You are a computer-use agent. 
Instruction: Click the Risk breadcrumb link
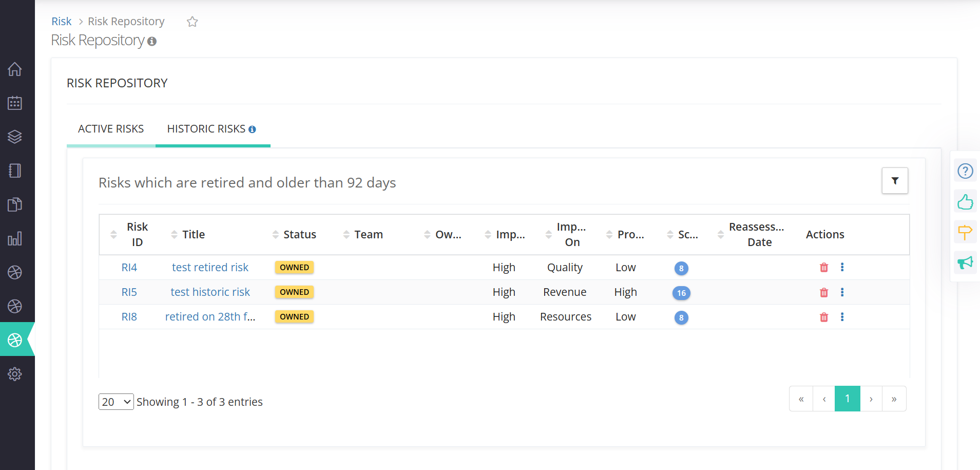pos(62,22)
